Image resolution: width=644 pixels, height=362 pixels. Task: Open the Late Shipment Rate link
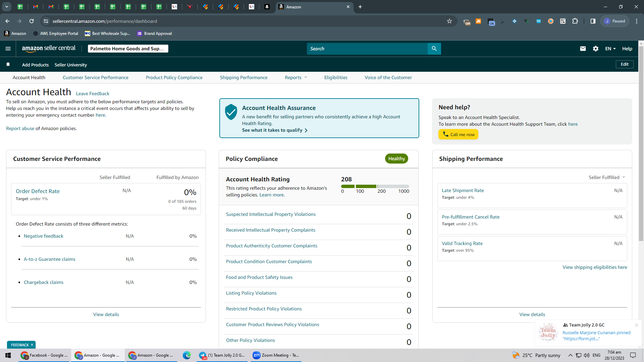[463, 190]
